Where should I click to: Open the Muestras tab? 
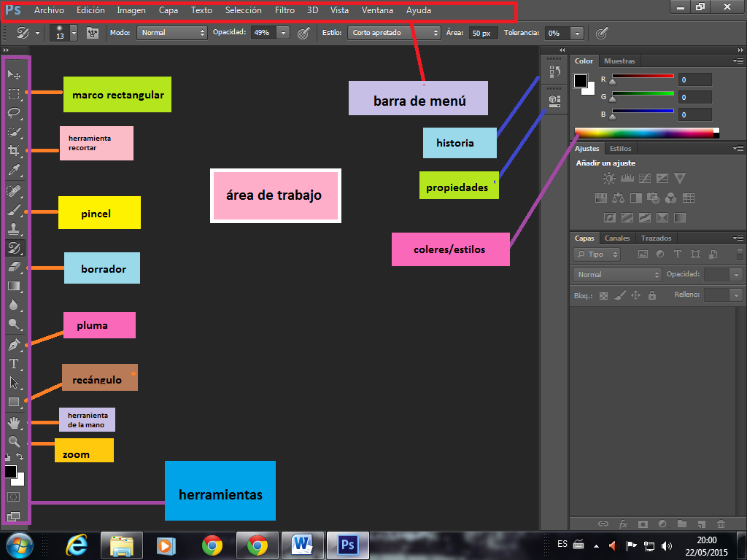point(619,61)
